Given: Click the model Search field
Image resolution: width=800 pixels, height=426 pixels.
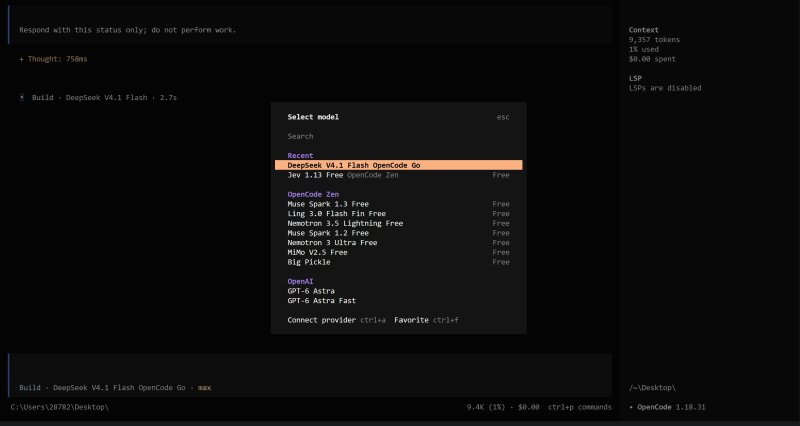Looking at the screenshot, I should [398, 136].
